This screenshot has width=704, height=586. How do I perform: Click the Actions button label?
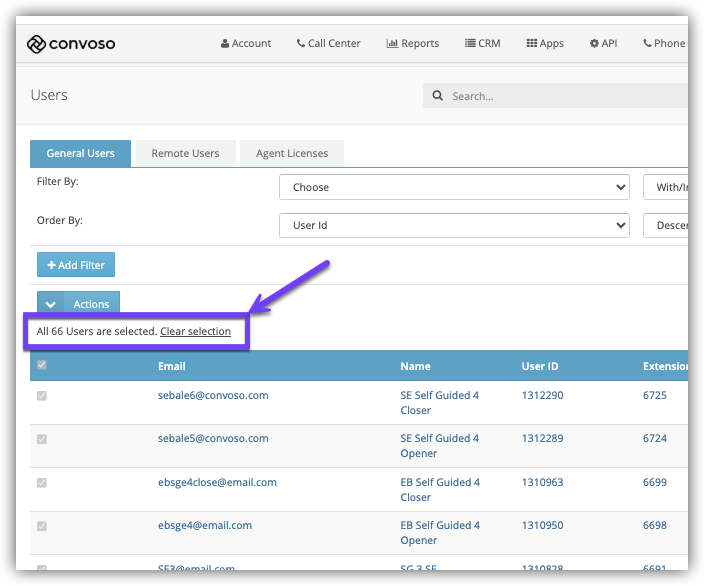(91, 304)
